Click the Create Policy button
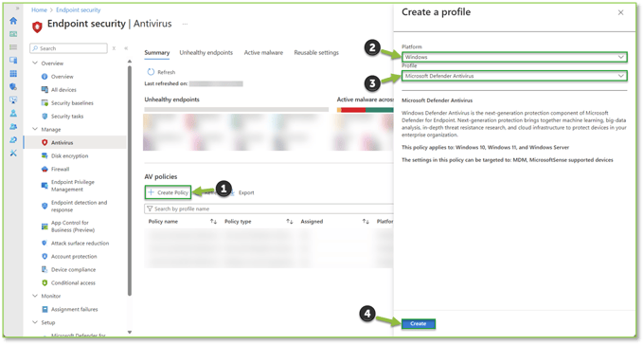The height and width of the screenshot is (345, 644). point(168,192)
